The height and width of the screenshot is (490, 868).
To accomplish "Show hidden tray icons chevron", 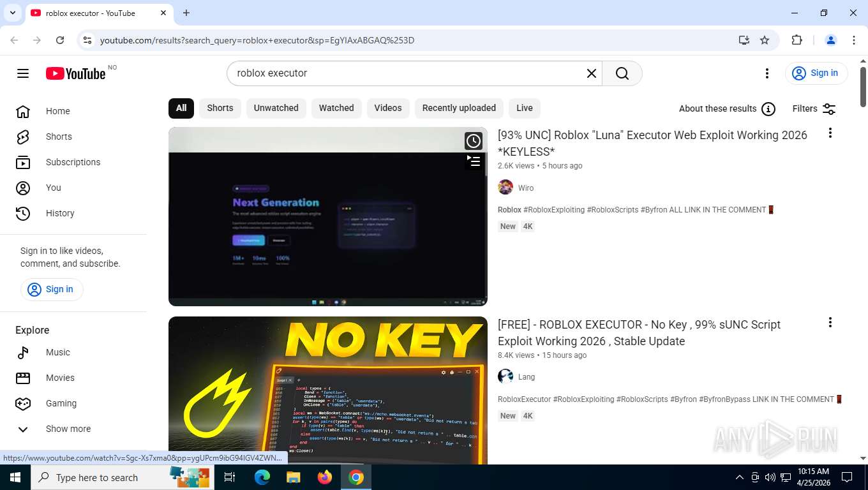I will click(740, 477).
